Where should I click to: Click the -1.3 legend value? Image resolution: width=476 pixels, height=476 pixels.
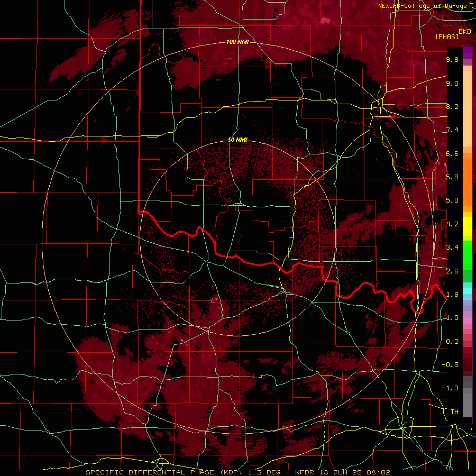pos(450,388)
